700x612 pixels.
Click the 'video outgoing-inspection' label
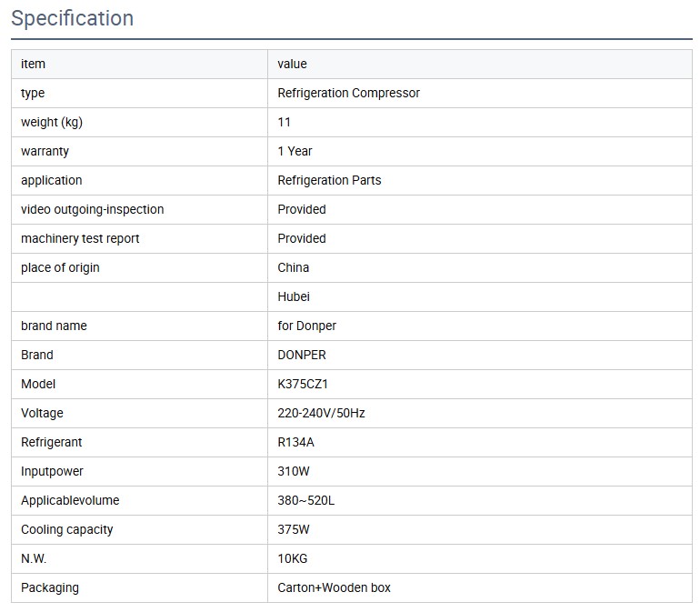coord(93,209)
